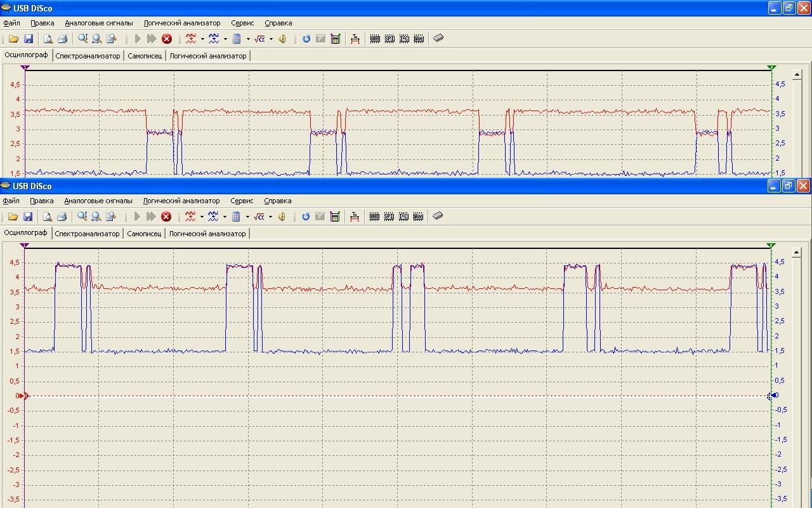Zoom in magnifier icon in lower window
812x508 pixels.
pyautogui.click(x=82, y=217)
